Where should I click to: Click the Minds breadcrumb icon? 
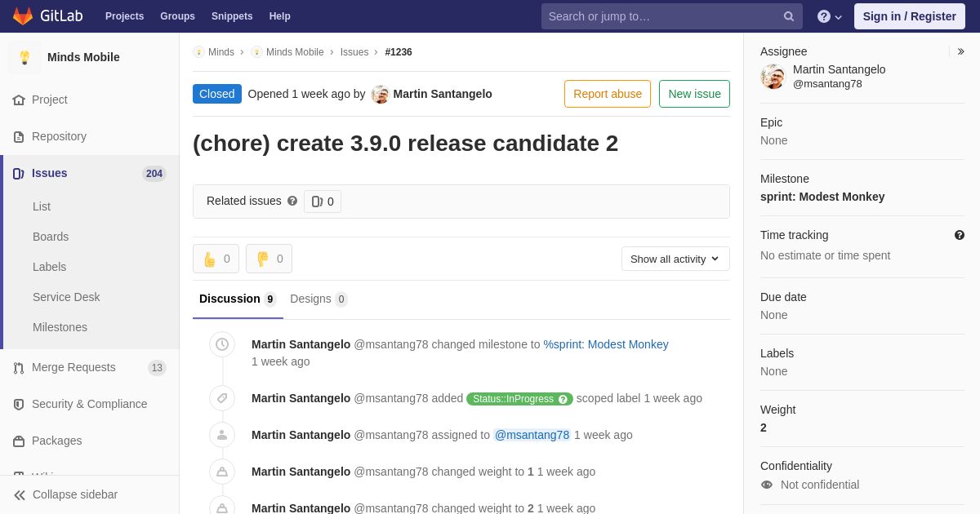pos(198,52)
